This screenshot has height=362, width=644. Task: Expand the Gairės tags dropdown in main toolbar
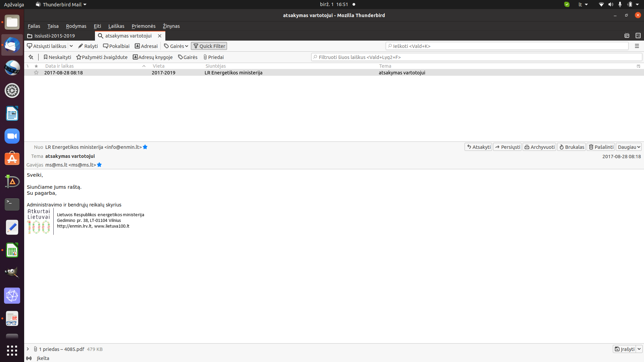[176, 46]
